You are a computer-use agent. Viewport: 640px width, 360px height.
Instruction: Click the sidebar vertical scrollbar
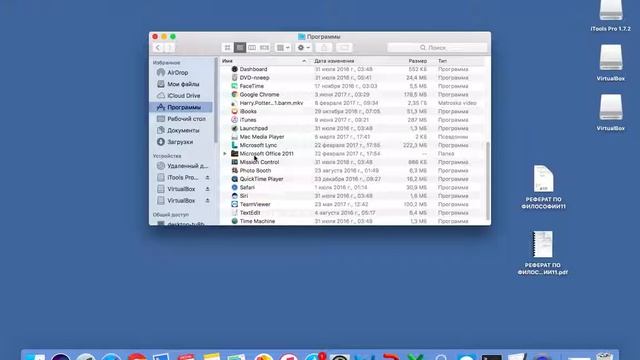click(x=216, y=100)
